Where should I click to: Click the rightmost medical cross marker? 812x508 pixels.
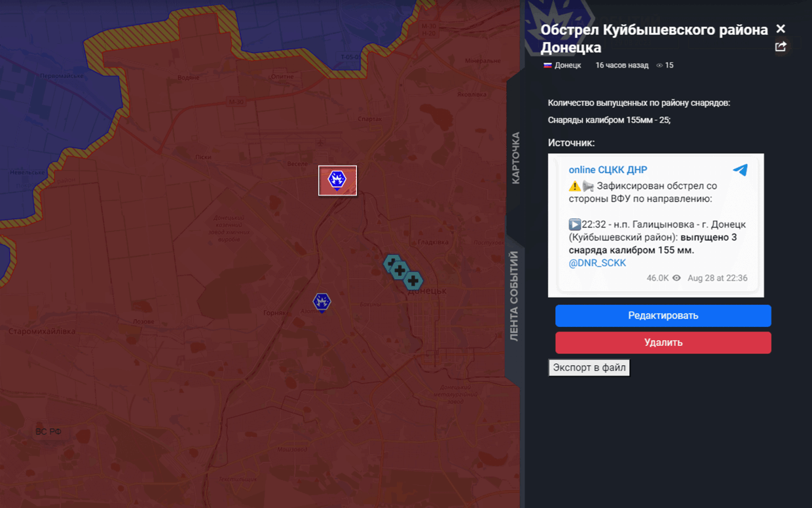413,281
